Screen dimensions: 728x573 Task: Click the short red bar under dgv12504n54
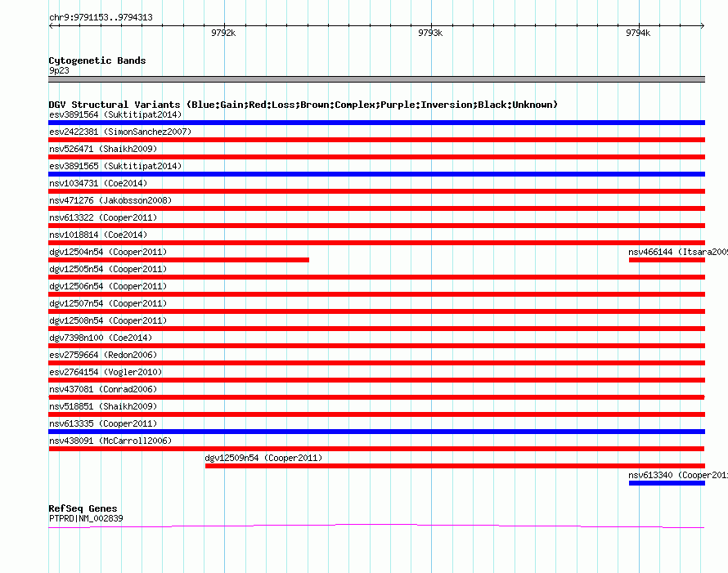tap(179, 260)
